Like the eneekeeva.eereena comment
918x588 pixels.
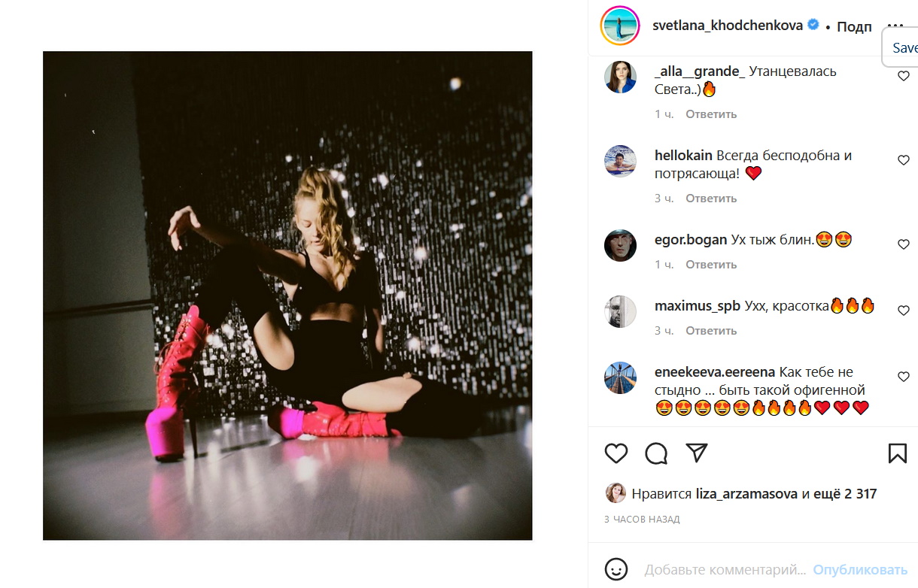click(x=904, y=377)
